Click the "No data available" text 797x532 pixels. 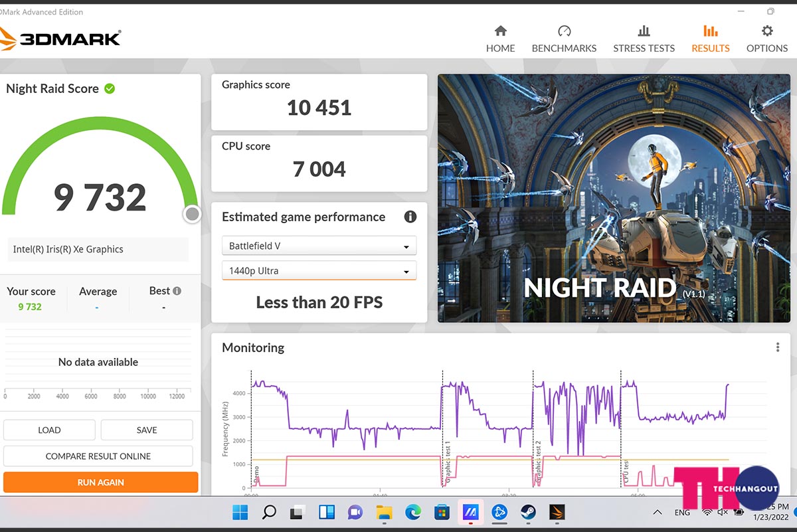click(98, 362)
